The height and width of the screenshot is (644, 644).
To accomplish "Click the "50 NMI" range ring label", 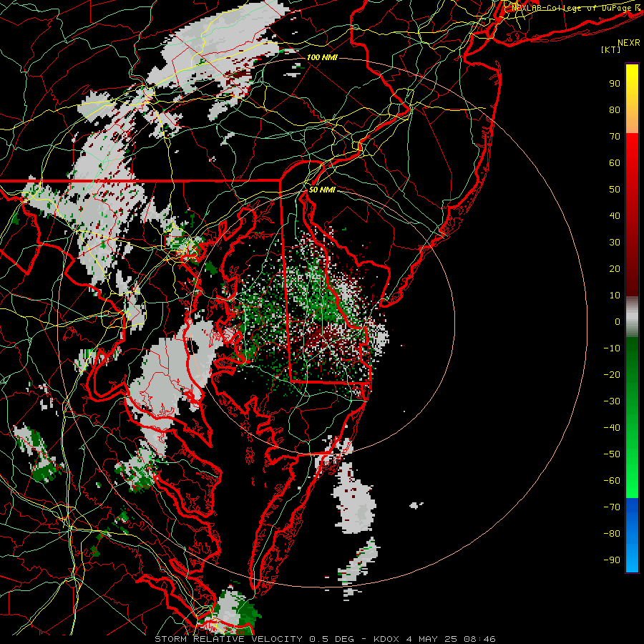I will (x=322, y=190).
